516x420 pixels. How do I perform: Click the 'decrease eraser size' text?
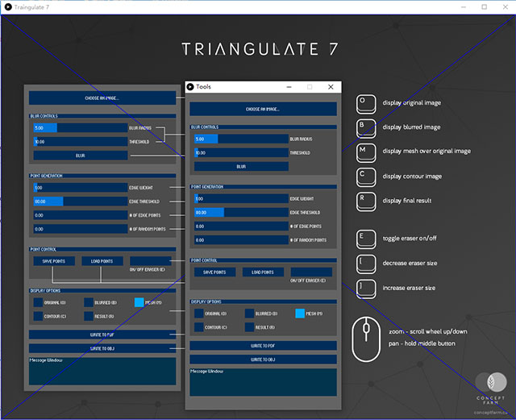(x=410, y=263)
